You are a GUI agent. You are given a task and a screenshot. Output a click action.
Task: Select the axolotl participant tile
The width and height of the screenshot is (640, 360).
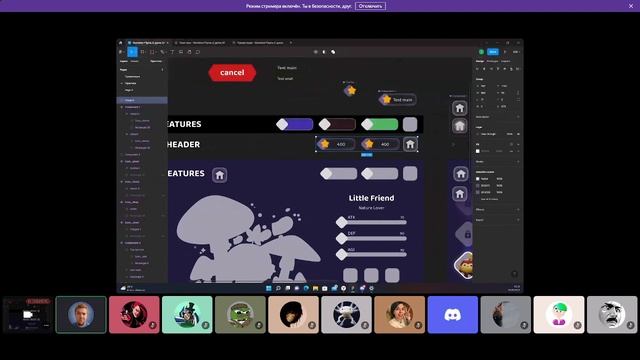pos(347,315)
